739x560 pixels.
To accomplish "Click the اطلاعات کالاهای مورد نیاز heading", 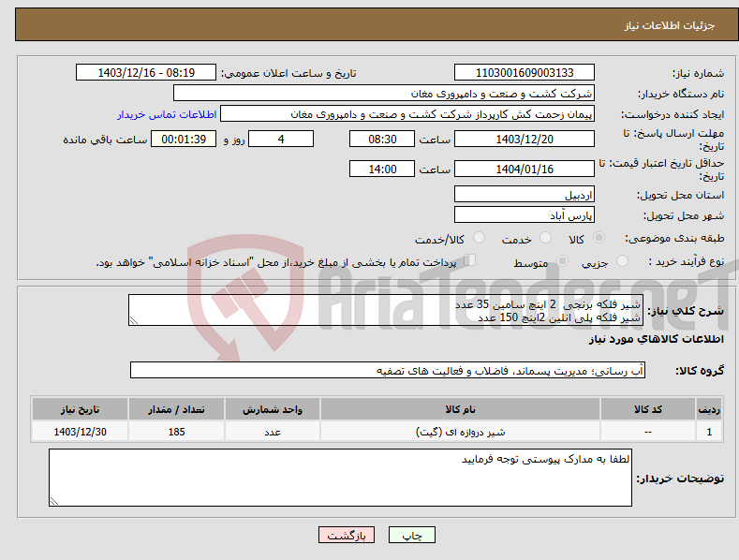I will 656,339.
